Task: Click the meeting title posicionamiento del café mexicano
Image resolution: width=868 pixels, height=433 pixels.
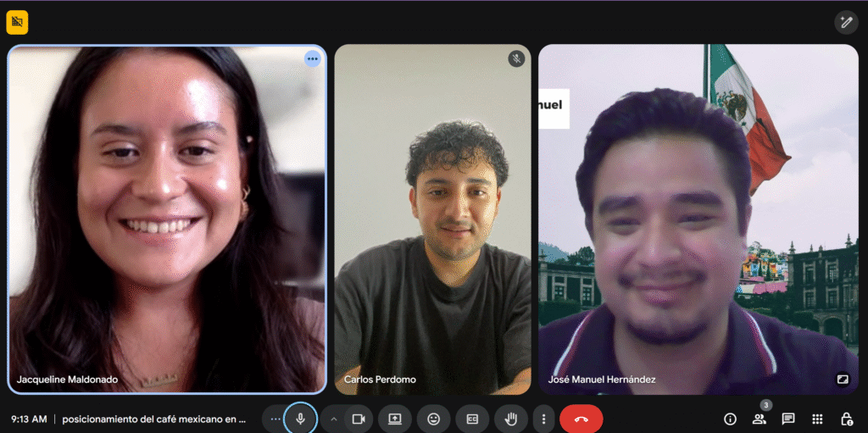Action: pyautogui.click(x=153, y=419)
